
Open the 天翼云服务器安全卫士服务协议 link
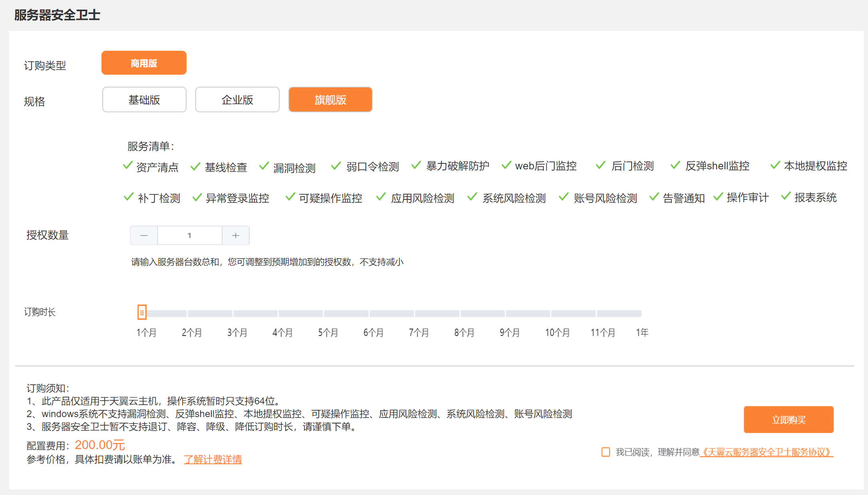click(767, 452)
